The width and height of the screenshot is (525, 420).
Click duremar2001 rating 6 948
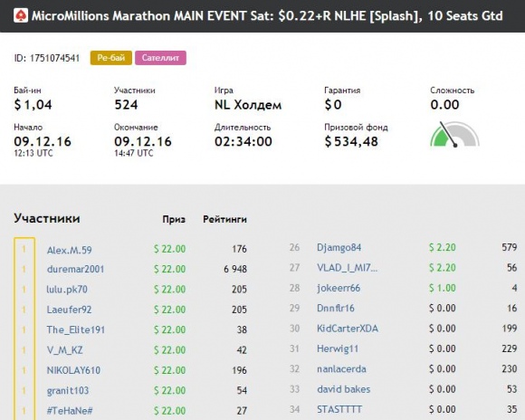(x=235, y=269)
